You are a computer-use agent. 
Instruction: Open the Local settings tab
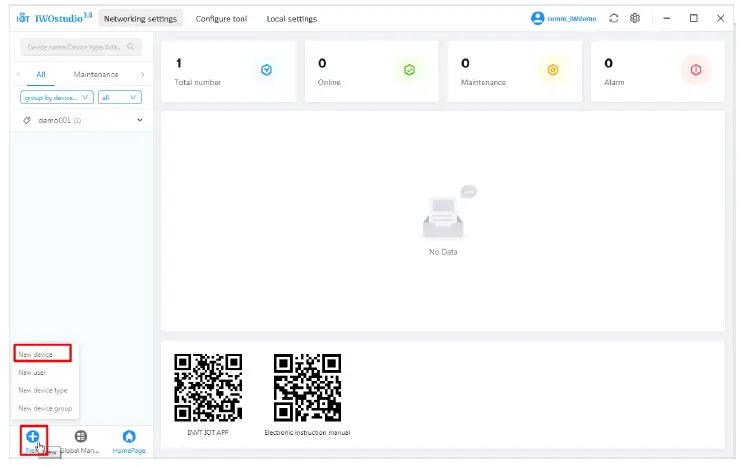pyautogui.click(x=292, y=19)
